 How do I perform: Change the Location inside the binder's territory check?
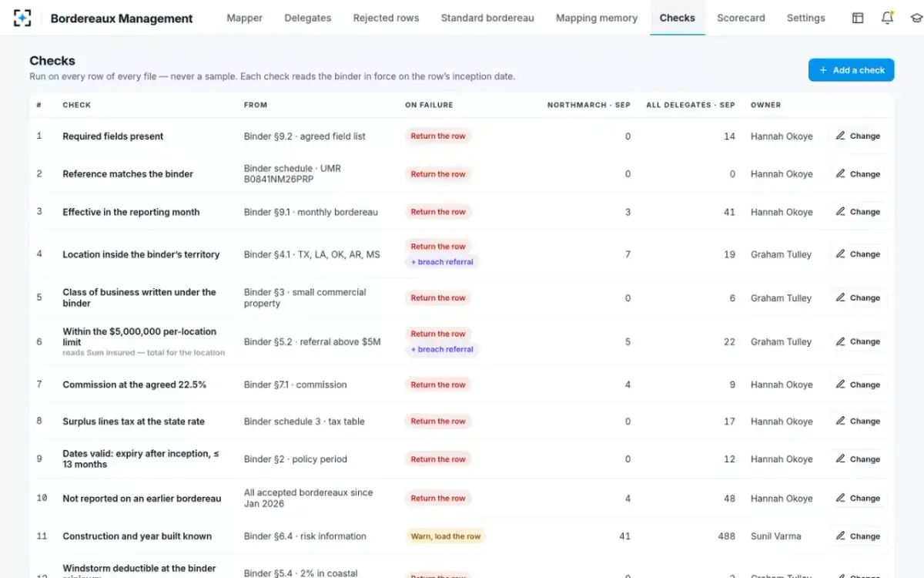pos(859,254)
